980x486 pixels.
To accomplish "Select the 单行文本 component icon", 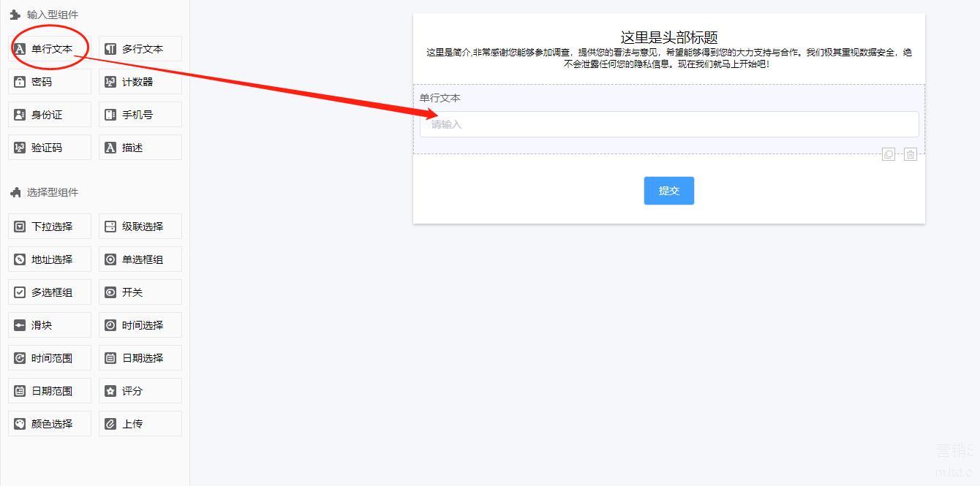I will tap(20, 49).
